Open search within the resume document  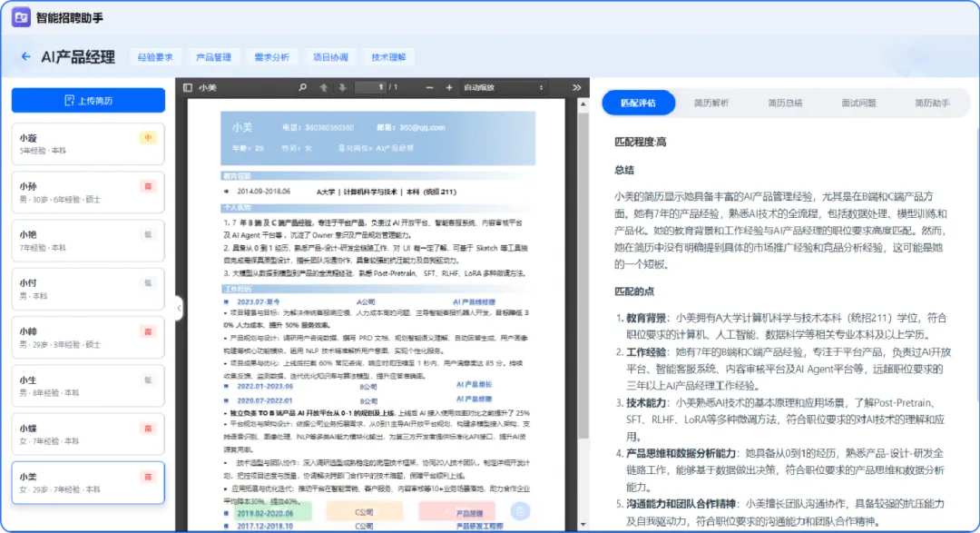(x=302, y=87)
